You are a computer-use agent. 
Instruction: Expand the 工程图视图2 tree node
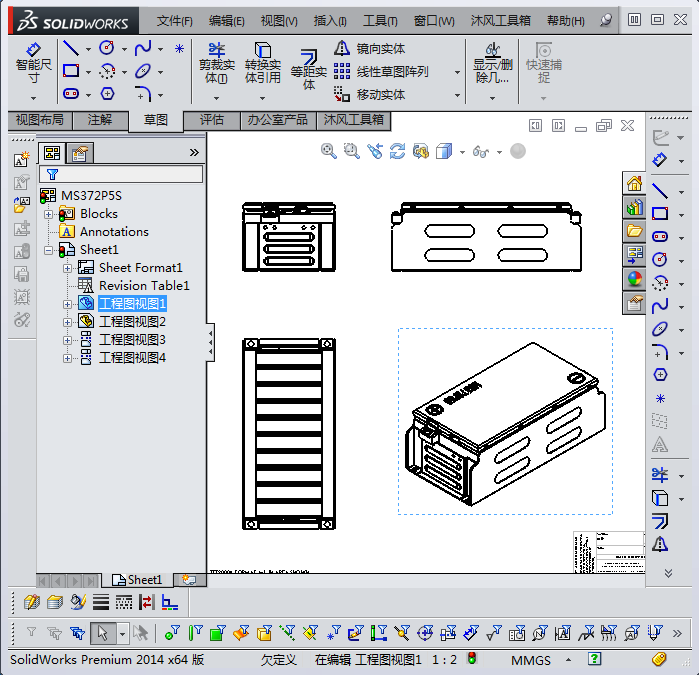(67, 322)
